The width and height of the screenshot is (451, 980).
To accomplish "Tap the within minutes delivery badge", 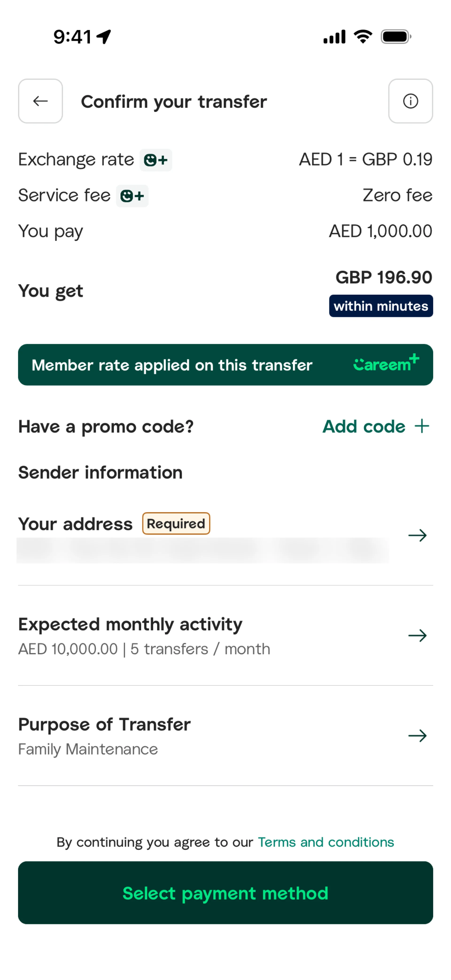I will click(381, 306).
